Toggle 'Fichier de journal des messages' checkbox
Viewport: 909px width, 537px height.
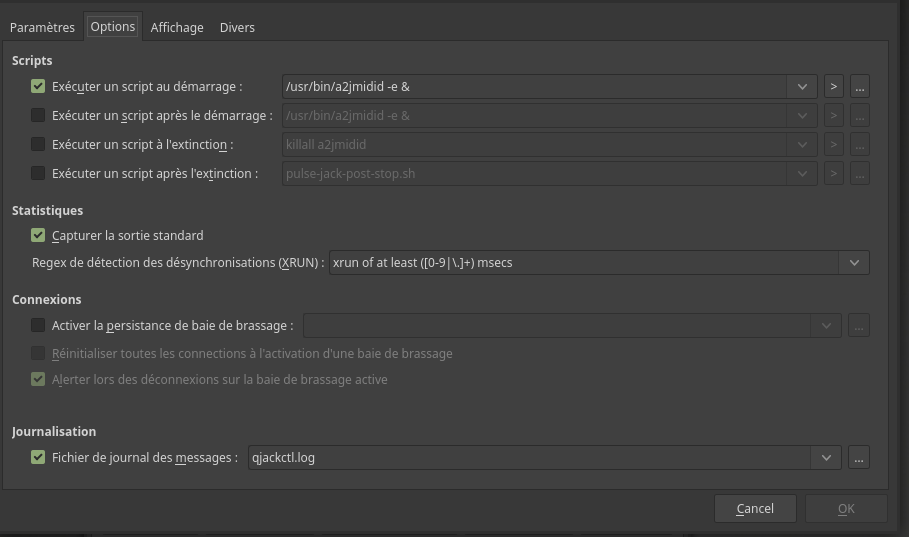coord(39,458)
